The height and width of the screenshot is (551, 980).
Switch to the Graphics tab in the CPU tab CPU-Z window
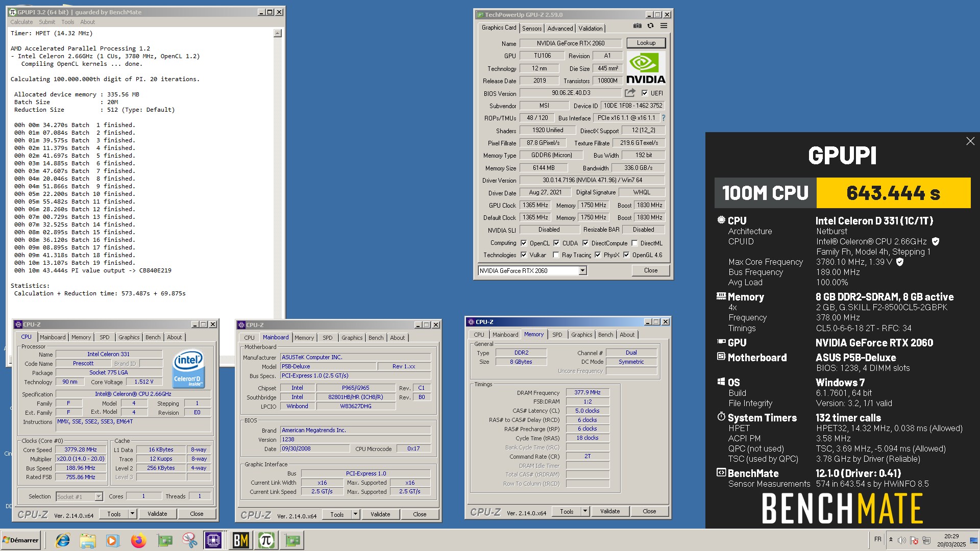point(129,337)
